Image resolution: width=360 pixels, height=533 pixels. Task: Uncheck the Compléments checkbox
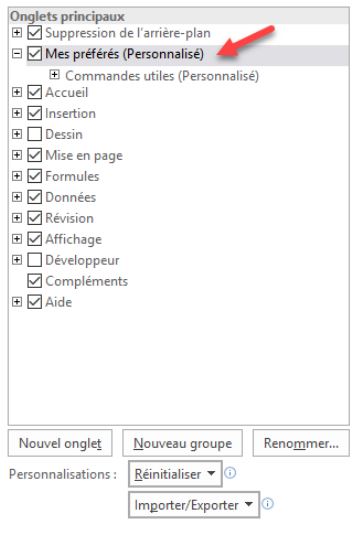click(34, 281)
